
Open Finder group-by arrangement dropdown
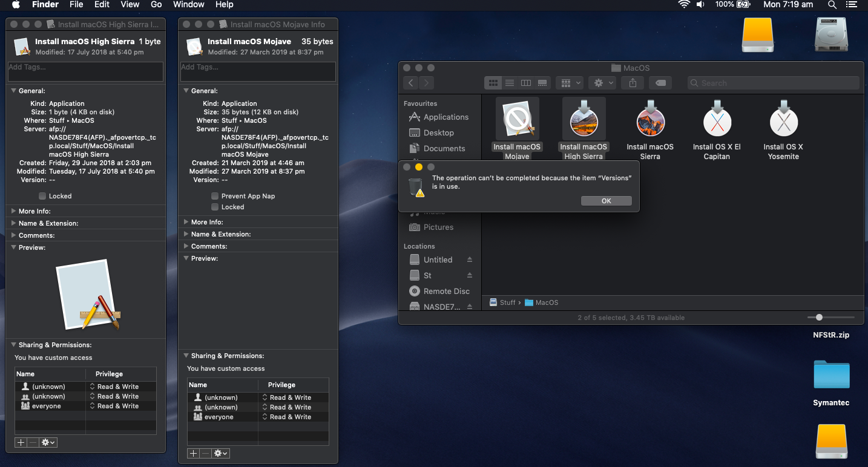coord(571,83)
